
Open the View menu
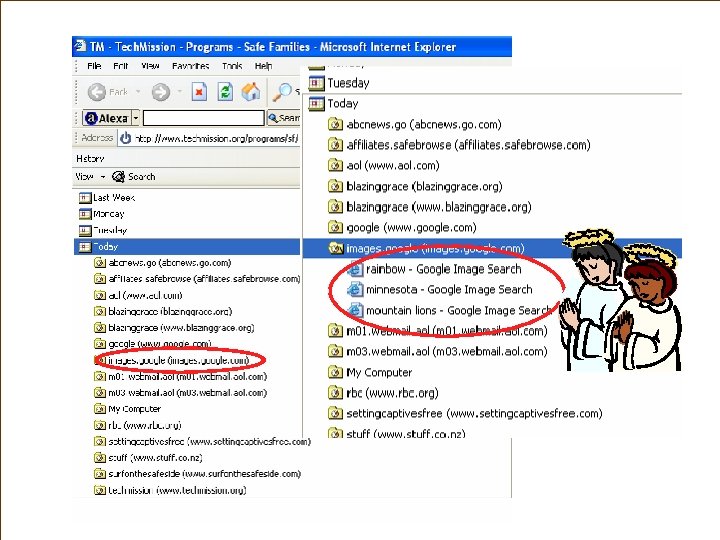[x=150, y=66]
